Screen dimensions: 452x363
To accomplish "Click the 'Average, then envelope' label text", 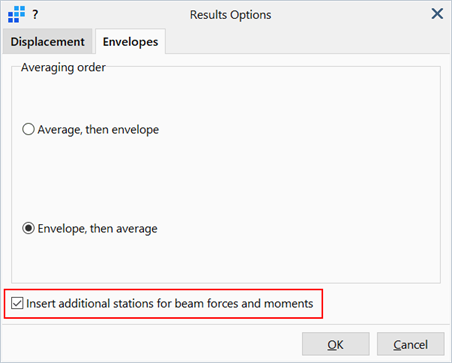I will (x=98, y=129).
